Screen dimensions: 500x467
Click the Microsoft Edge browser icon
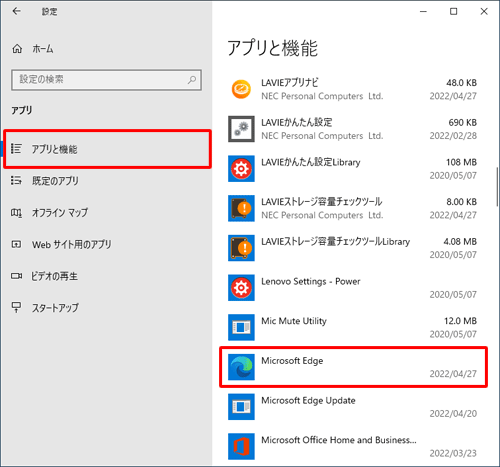pos(241,367)
